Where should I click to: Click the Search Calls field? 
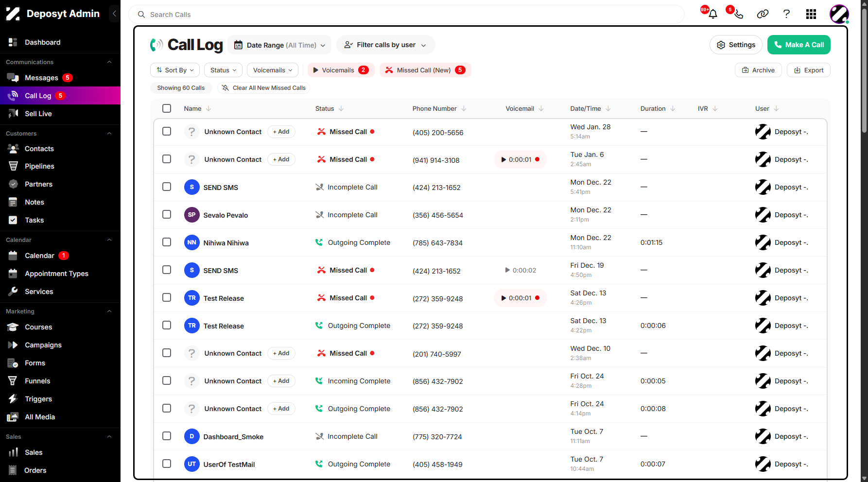tap(406, 15)
